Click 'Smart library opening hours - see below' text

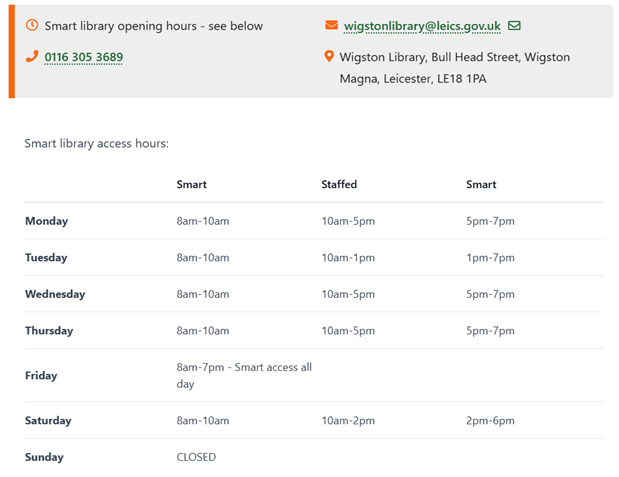pyautogui.click(x=153, y=25)
